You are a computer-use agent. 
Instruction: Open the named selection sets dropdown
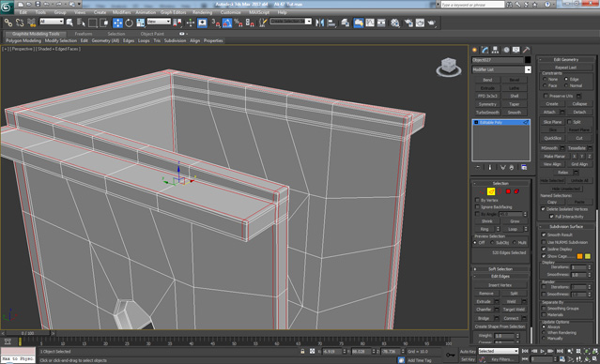pos(291,22)
